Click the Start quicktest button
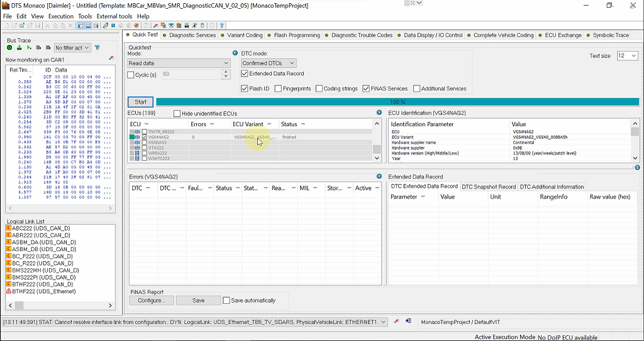The width and height of the screenshot is (644, 341). [140, 102]
